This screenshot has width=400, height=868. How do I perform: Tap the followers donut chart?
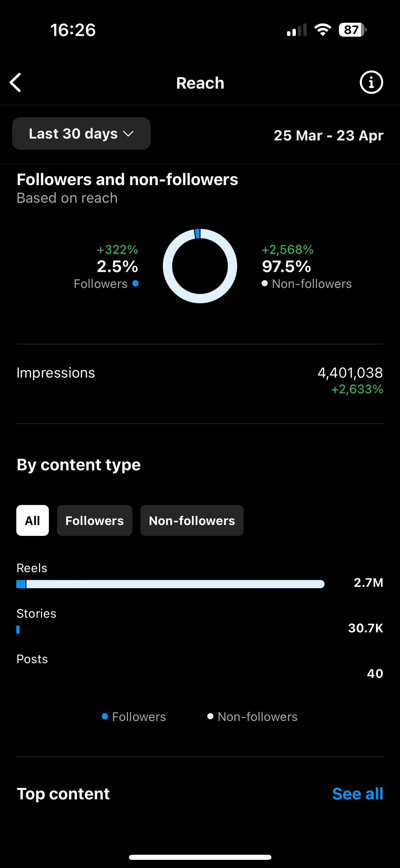pos(200,266)
